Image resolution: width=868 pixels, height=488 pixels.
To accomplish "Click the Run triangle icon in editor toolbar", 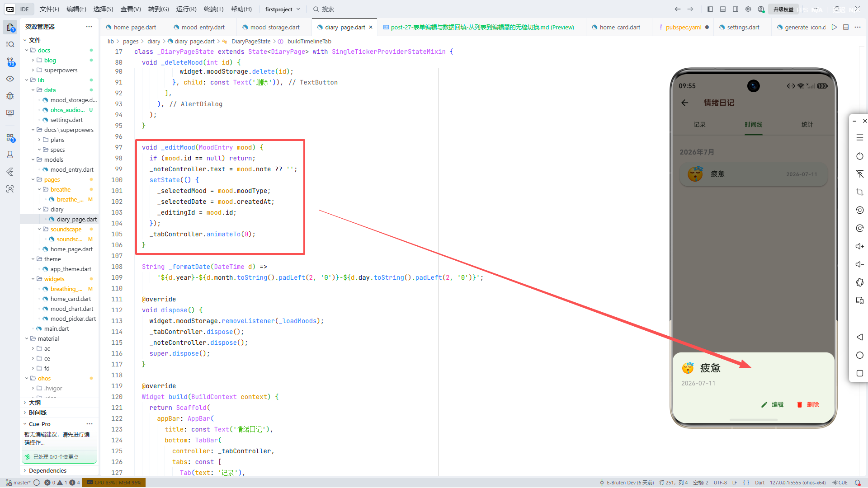I will pyautogui.click(x=834, y=27).
